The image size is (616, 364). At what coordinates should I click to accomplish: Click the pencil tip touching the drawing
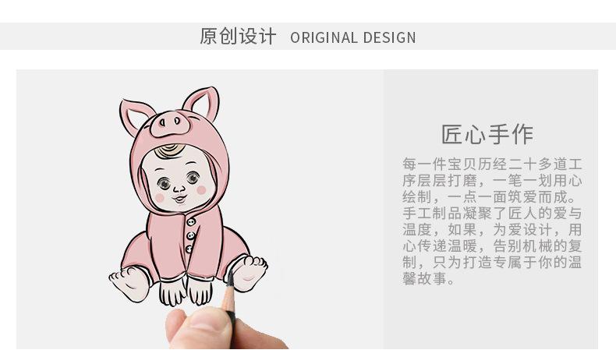tap(230, 276)
